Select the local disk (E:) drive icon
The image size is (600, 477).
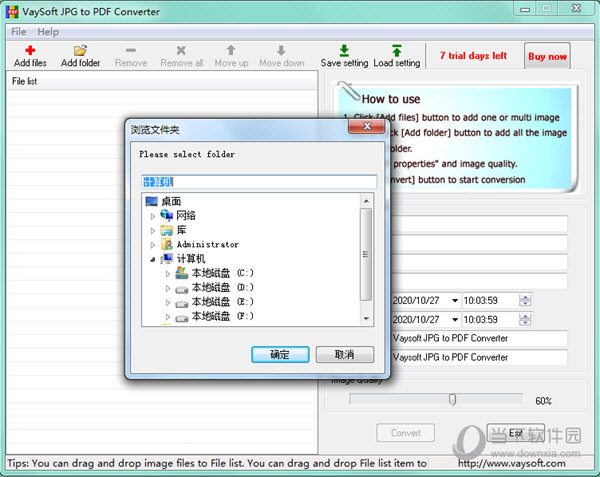pyautogui.click(x=182, y=304)
